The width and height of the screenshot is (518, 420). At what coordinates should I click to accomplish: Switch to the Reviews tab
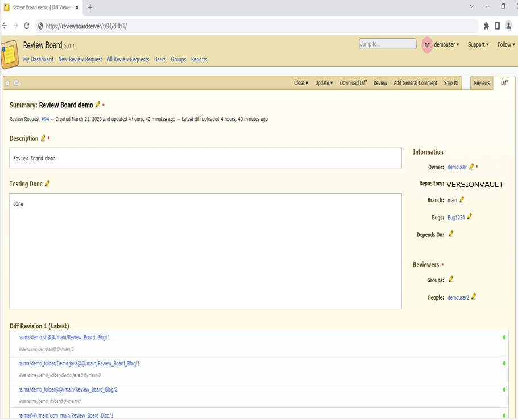point(482,83)
